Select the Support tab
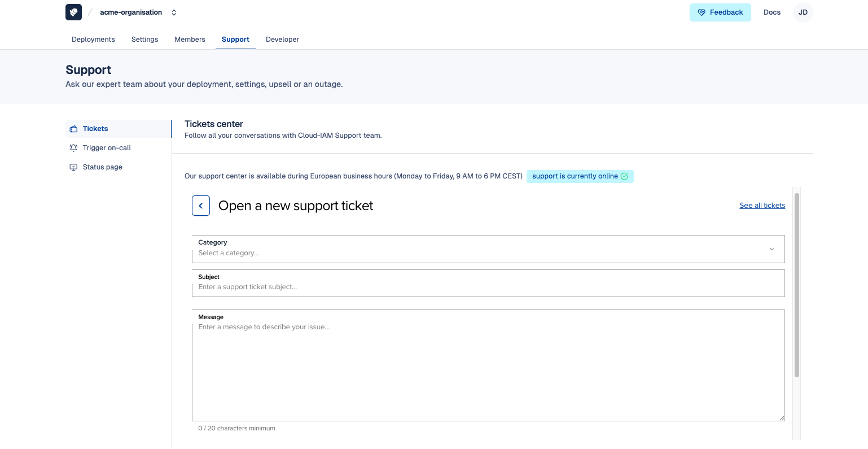The height and width of the screenshot is (449, 868). click(235, 40)
